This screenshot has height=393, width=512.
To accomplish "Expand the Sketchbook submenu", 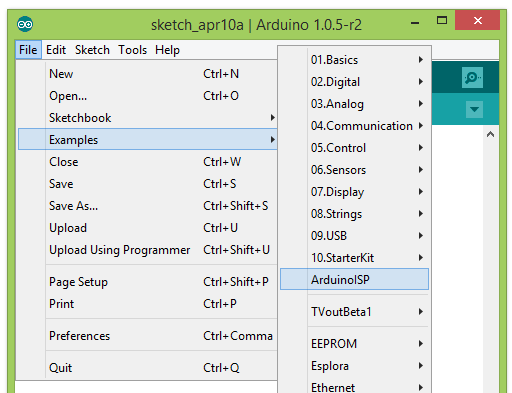I will coord(147,118).
